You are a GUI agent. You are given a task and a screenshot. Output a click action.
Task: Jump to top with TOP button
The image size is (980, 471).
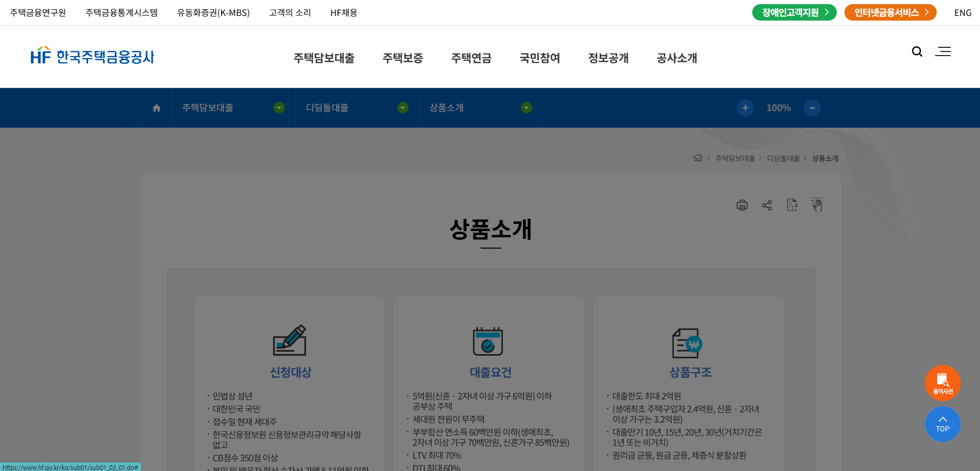942,424
